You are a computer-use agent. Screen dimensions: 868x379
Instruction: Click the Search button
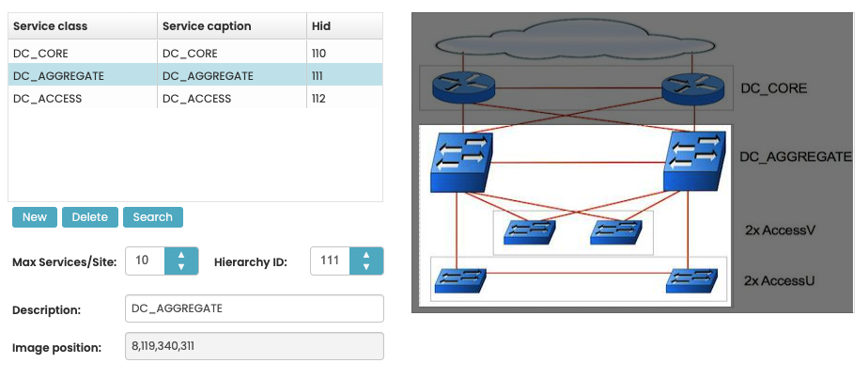tap(152, 217)
